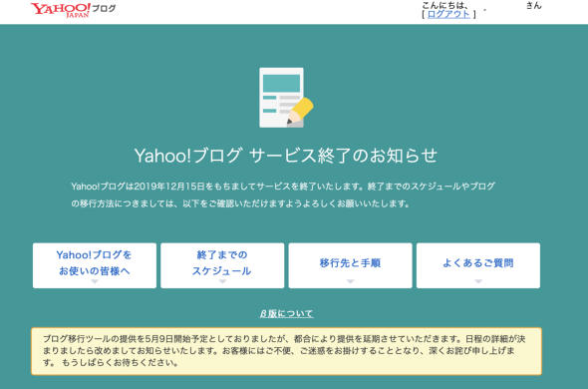The height and width of the screenshot is (389, 588).
Task: Click the ブログ label beside the logo
Action: (x=104, y=8)
